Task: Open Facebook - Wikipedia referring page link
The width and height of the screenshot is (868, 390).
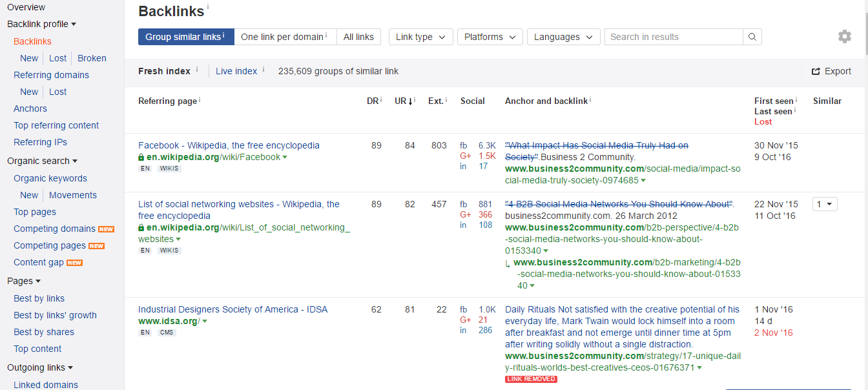Action: coord(229,145)
